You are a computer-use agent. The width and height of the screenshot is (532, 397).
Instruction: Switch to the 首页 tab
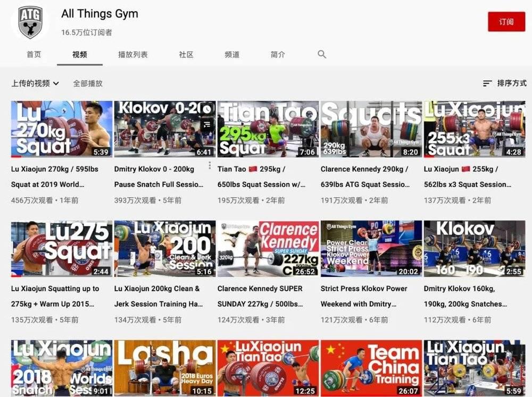click(x=34, y=55)
